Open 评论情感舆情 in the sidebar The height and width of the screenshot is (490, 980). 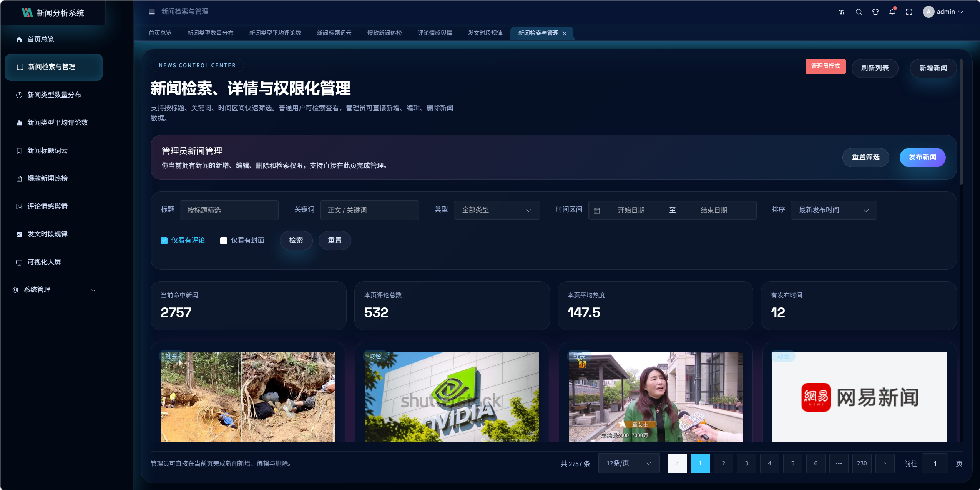click(47, 206)
